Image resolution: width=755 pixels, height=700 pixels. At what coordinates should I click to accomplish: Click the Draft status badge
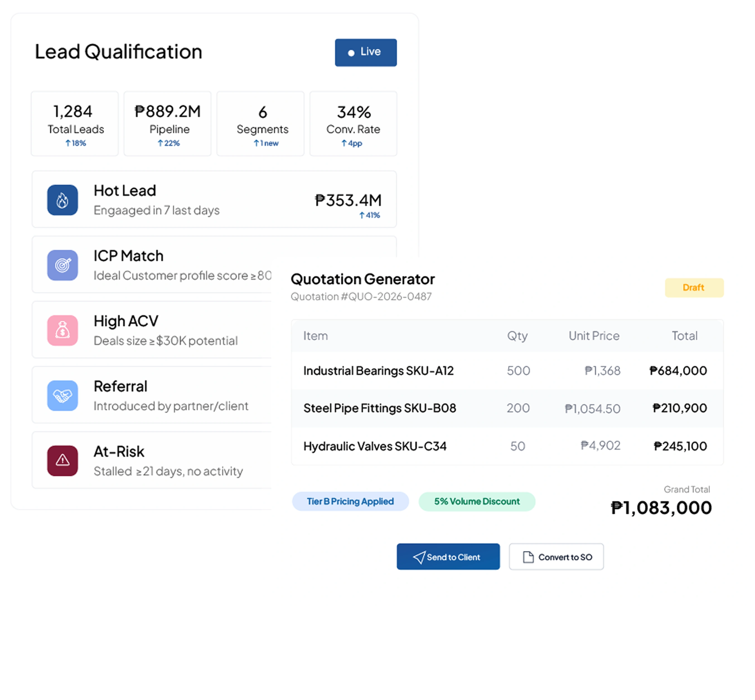[694, 288]
